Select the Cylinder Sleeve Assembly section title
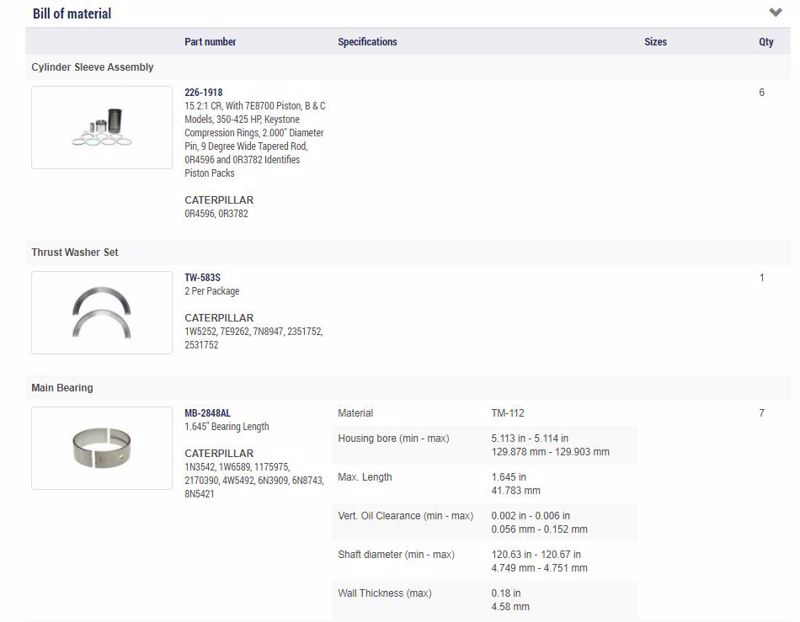This screenshot has height=622, width=800. 92,67
